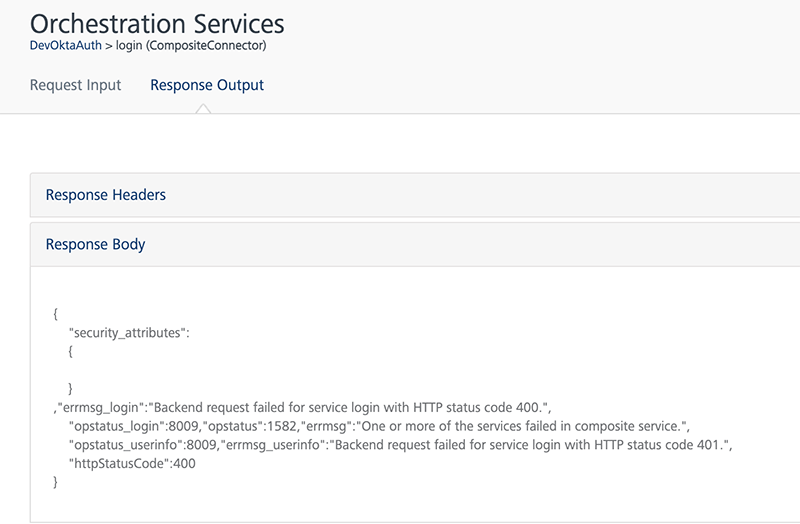Click the outermost opening brace of JSON
Viewport: 800px width, 524px height.
click(56, 314)
